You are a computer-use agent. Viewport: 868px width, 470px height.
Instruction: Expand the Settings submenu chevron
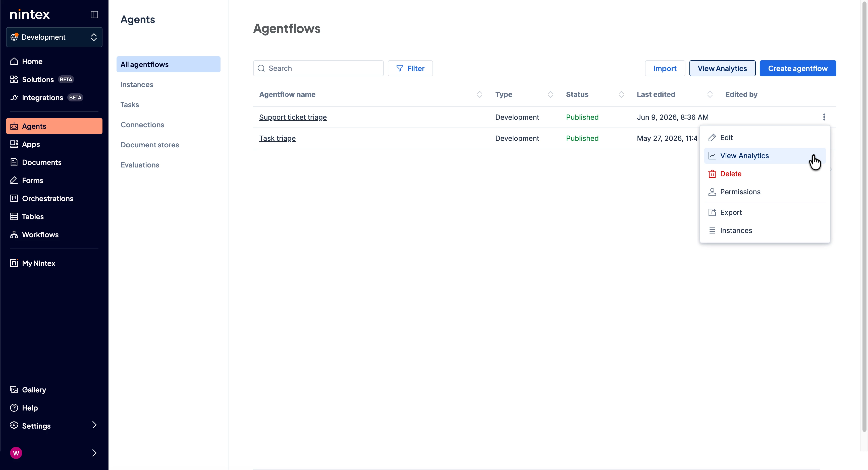click(x=94, y=426)
